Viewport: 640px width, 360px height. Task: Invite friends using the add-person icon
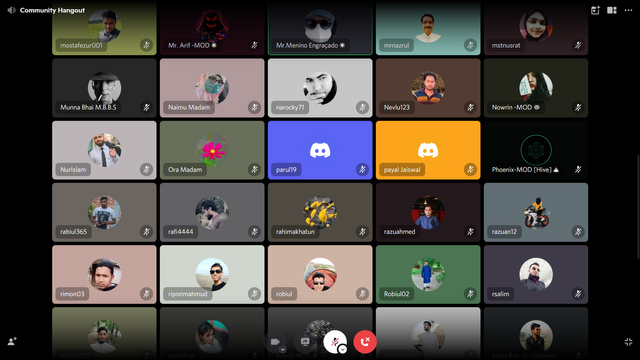12,341
